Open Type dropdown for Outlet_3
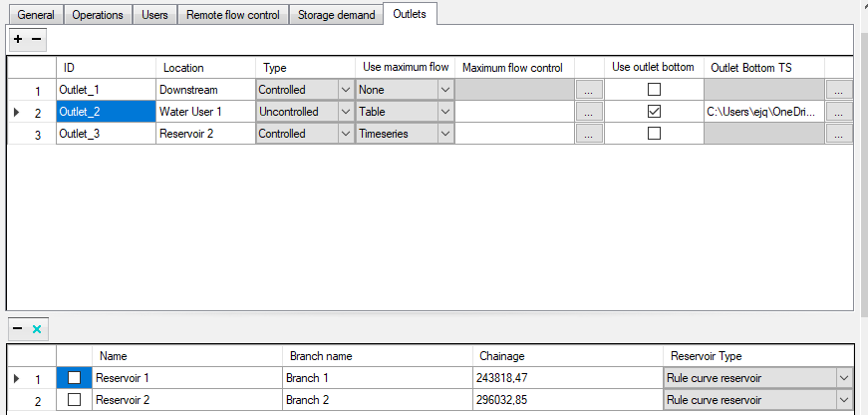Image resolution: width=868 pixels, height=415 pixels. tap(346, 134)
